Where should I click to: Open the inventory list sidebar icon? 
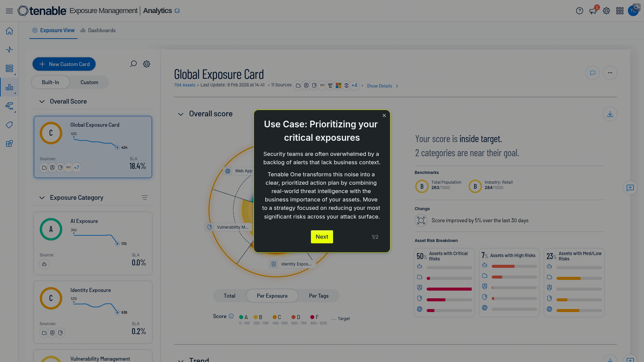[9, 68]
